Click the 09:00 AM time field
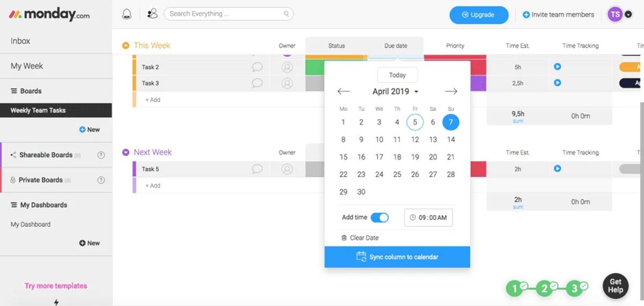Screen dimensions: 644x306 pos(428,218)
